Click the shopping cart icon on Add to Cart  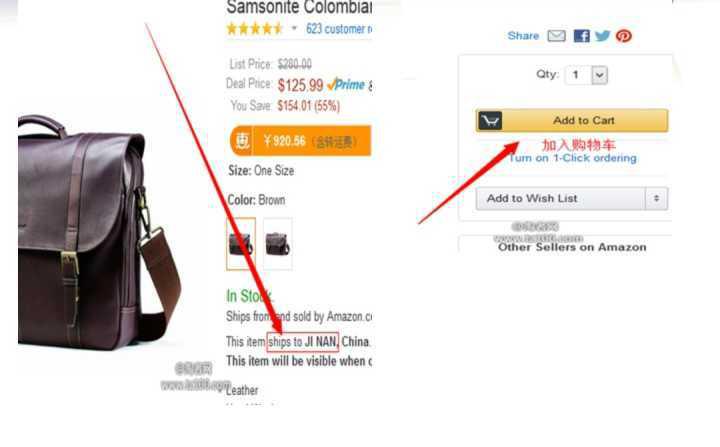(x=490, y=121)
